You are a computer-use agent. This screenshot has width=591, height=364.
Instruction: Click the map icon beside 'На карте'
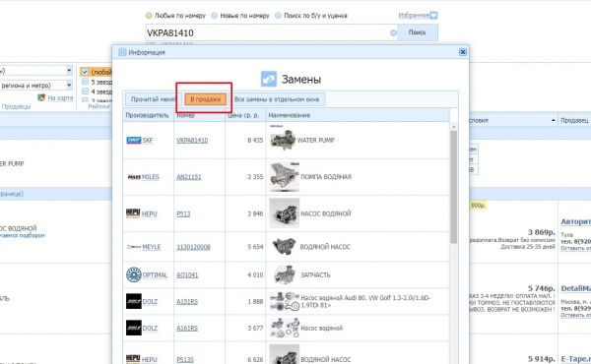pos(41,97)
